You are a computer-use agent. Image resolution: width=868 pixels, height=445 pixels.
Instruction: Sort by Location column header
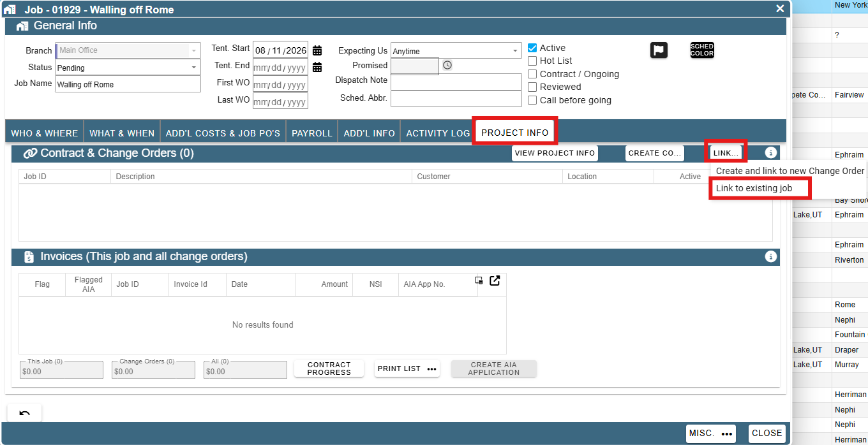[x=608, y=177]
